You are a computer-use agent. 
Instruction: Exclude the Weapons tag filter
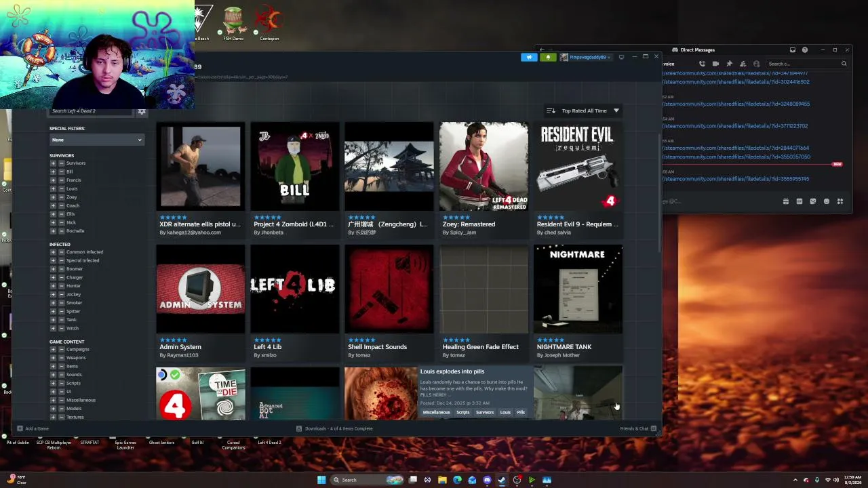point(62,358)
